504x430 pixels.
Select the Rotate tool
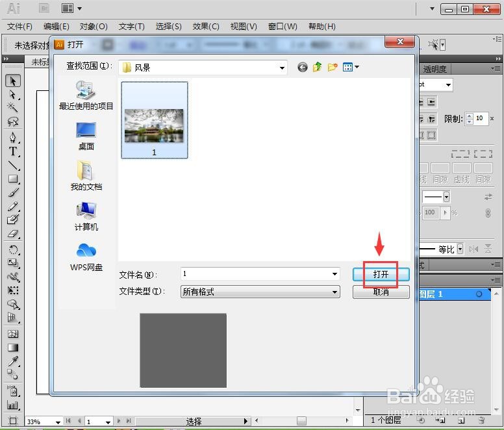pos(13,249)
